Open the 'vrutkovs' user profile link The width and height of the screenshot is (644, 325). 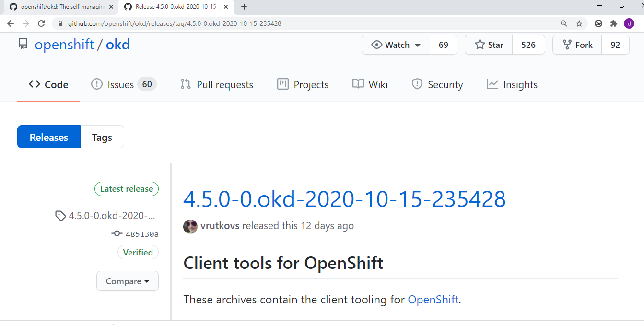(221, 226)
